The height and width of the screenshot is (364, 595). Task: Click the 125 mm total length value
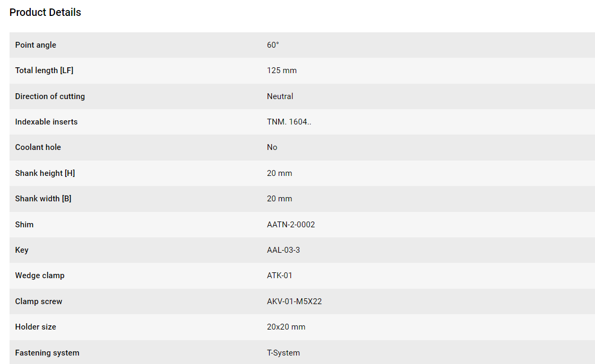[281, 70]
